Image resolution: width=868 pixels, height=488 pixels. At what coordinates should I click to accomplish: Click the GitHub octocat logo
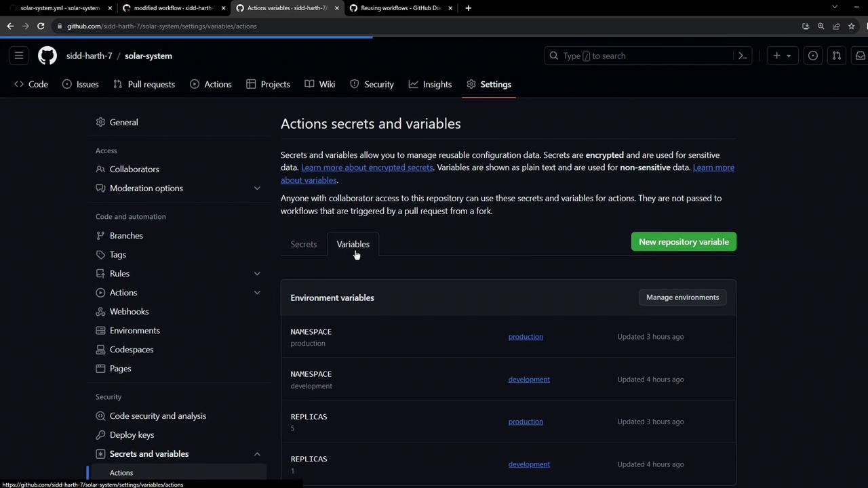[x=47, y=56]
